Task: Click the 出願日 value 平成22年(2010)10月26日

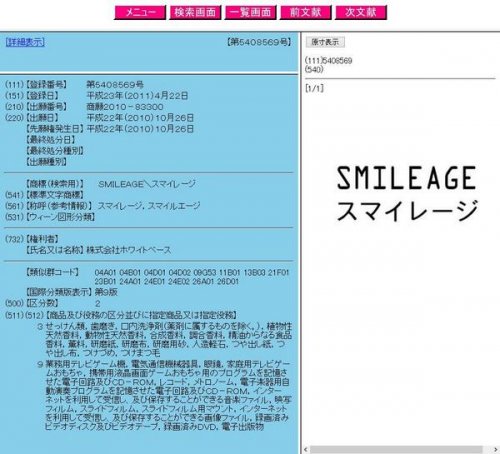Action: [x=140, y=118]
